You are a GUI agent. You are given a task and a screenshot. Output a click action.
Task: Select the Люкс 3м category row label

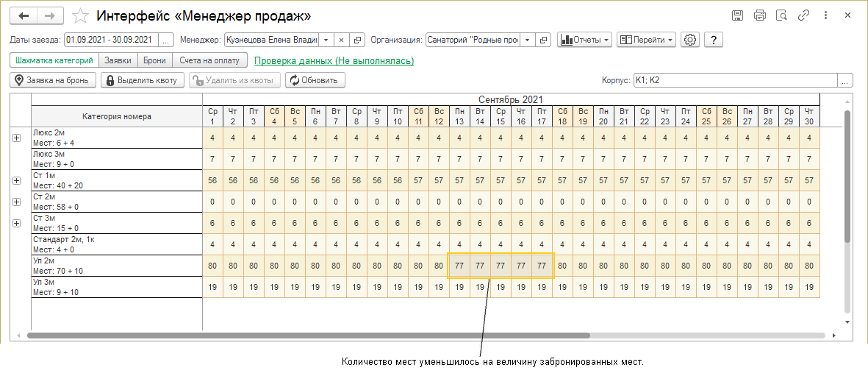tap(117, 159)
